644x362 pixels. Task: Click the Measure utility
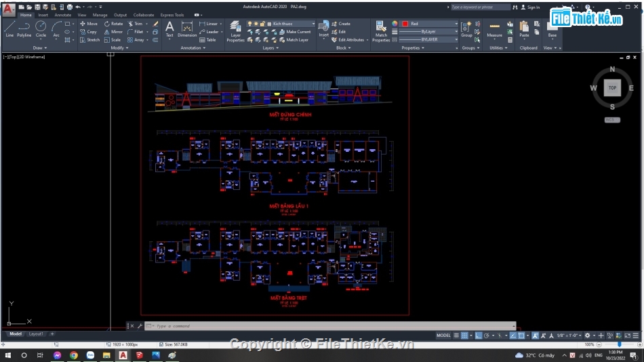(x=494, y=30)
